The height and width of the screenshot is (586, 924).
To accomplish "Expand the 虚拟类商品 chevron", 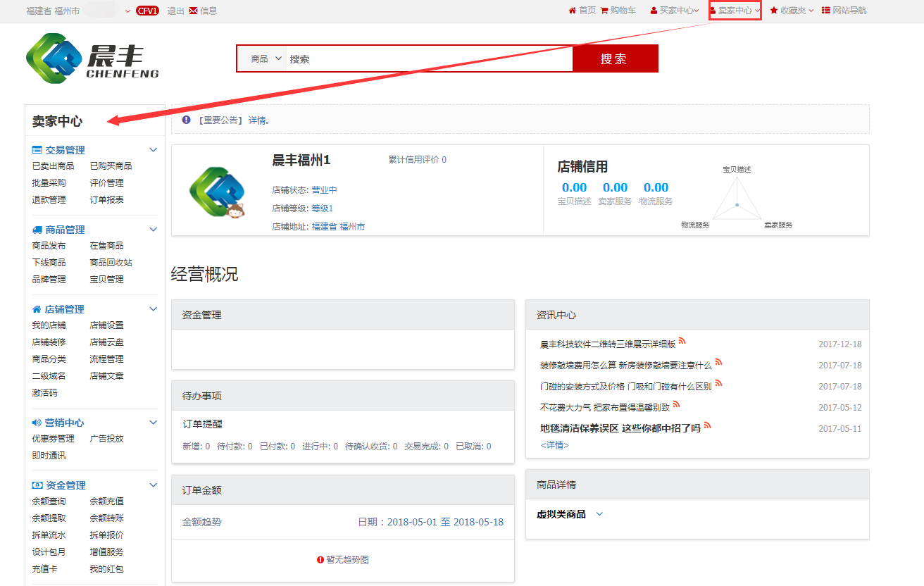I will click(x=599, y=514).
